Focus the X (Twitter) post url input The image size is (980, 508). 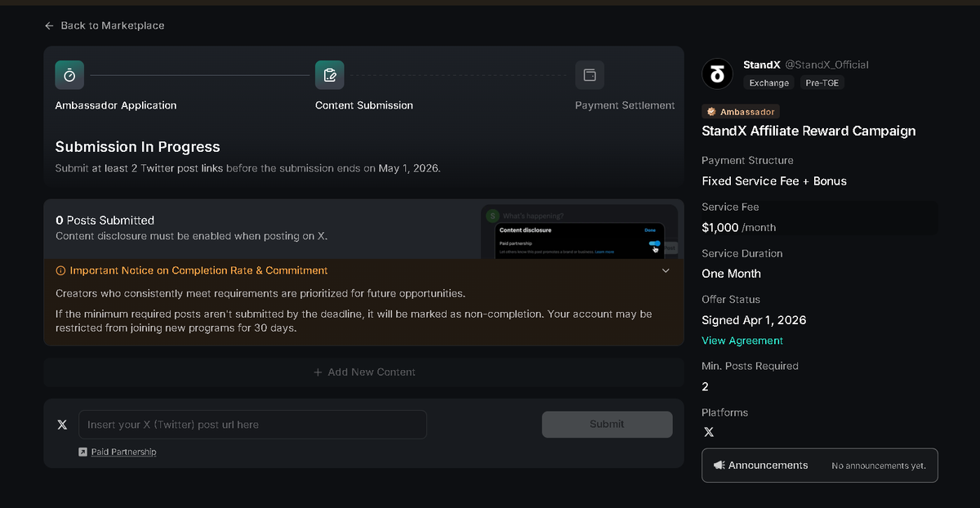coord(252,425)
